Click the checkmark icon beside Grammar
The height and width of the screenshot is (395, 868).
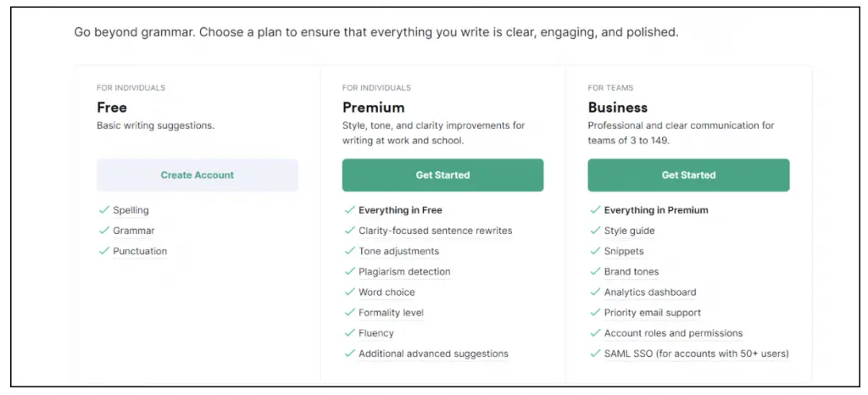coord(103,231)
